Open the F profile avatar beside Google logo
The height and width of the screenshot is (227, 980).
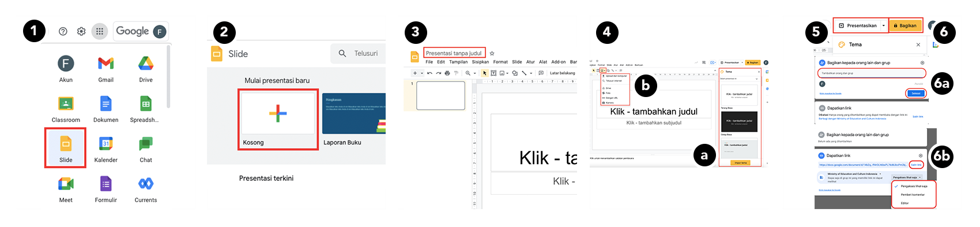(160, 31)
